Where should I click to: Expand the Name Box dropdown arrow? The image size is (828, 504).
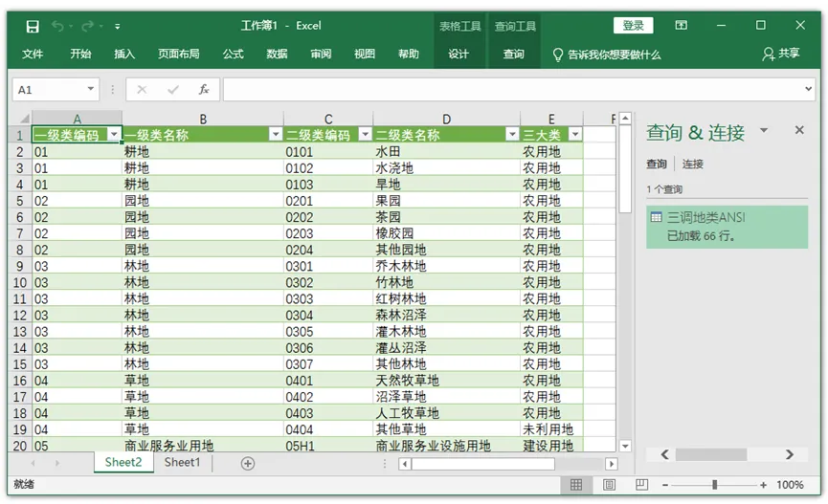tap(91, 89)
